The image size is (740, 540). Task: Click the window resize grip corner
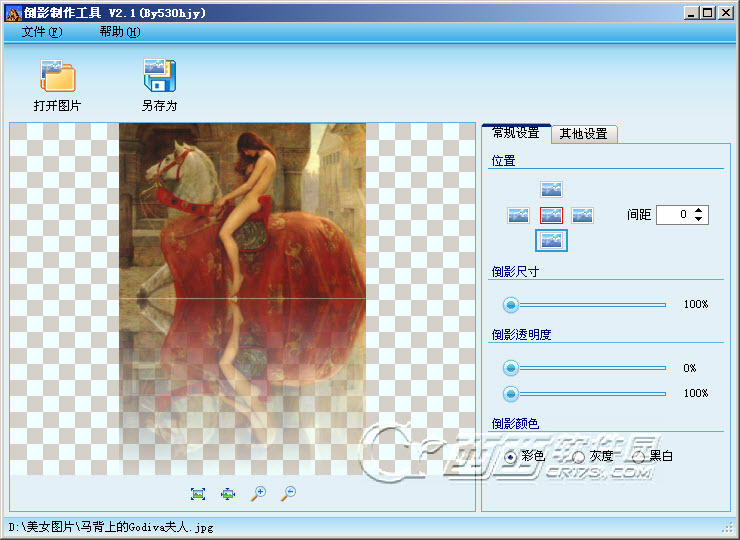pos(727,527)
